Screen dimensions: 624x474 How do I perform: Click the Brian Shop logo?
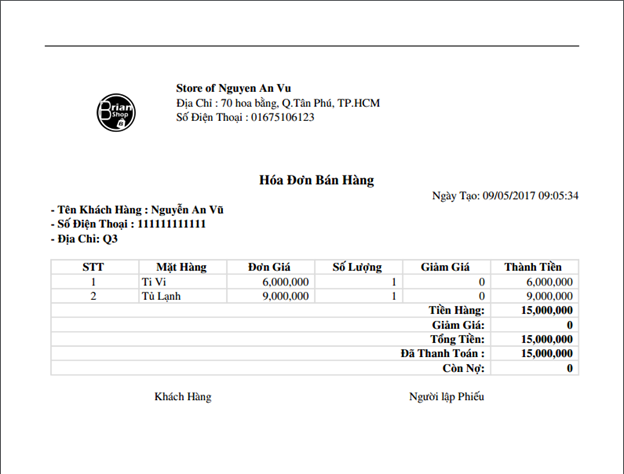point(116,113)
